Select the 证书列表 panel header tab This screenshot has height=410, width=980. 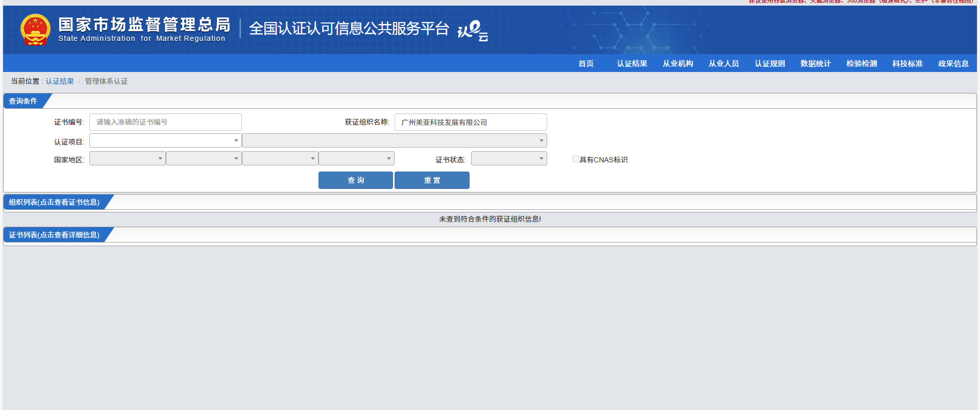click(x=54, y=235)
